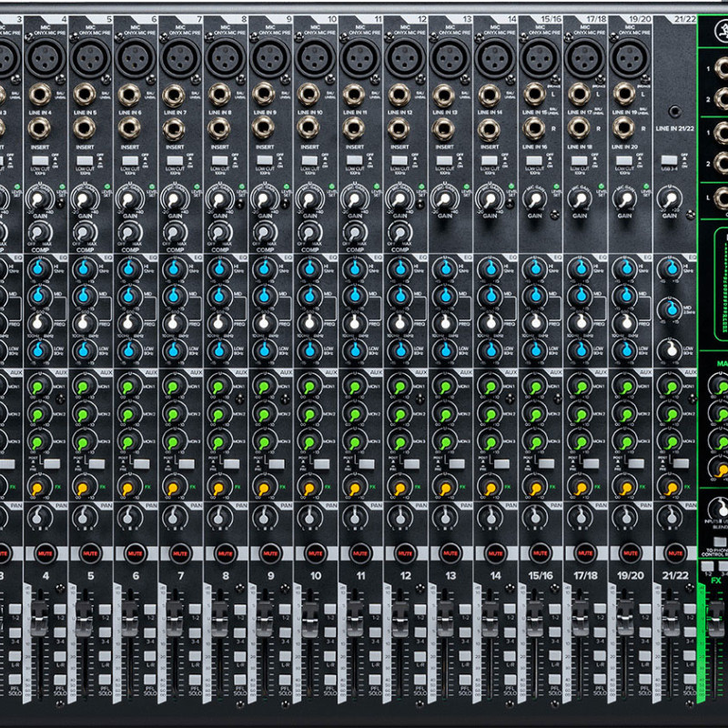Screen dimensions: 728x728
Task: Click the channel 21/22 fader
Action: click(x=670, y=619)
